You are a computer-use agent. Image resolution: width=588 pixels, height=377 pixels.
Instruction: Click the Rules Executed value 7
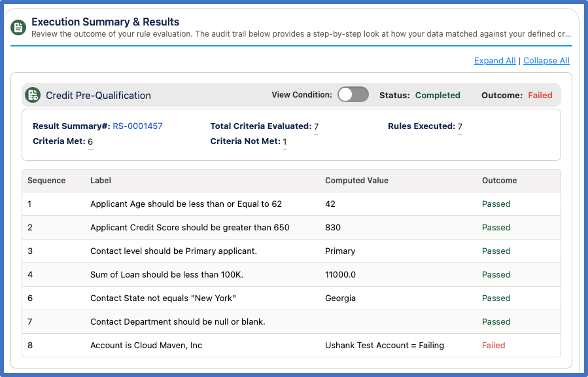460,126
